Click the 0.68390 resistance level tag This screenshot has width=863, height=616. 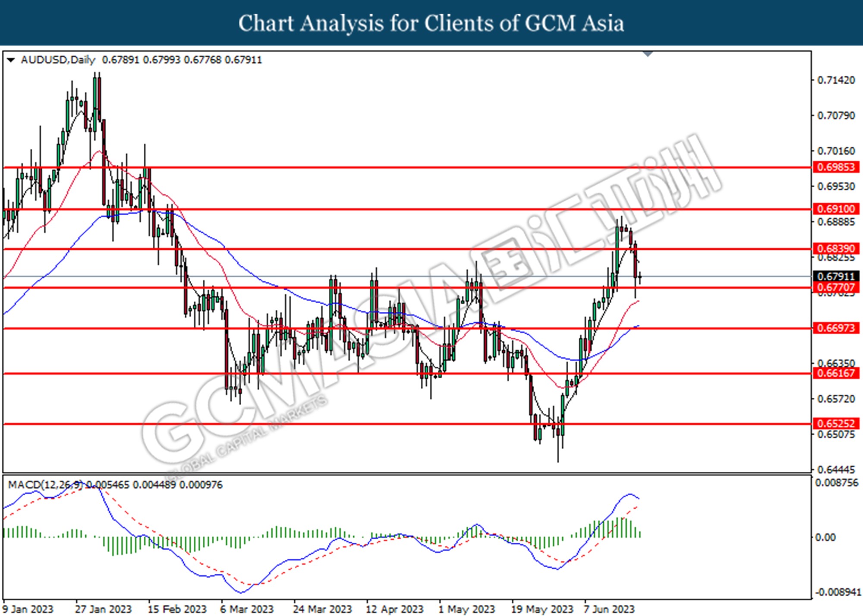(835, 249)
